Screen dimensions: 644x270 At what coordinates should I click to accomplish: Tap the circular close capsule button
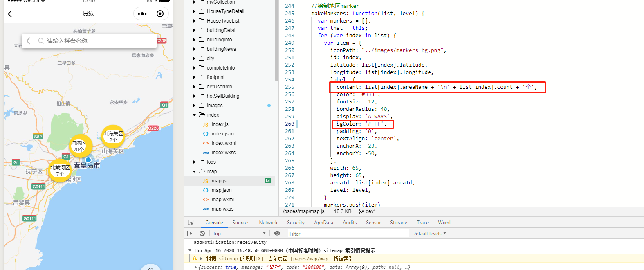click(x=160, y=14)
